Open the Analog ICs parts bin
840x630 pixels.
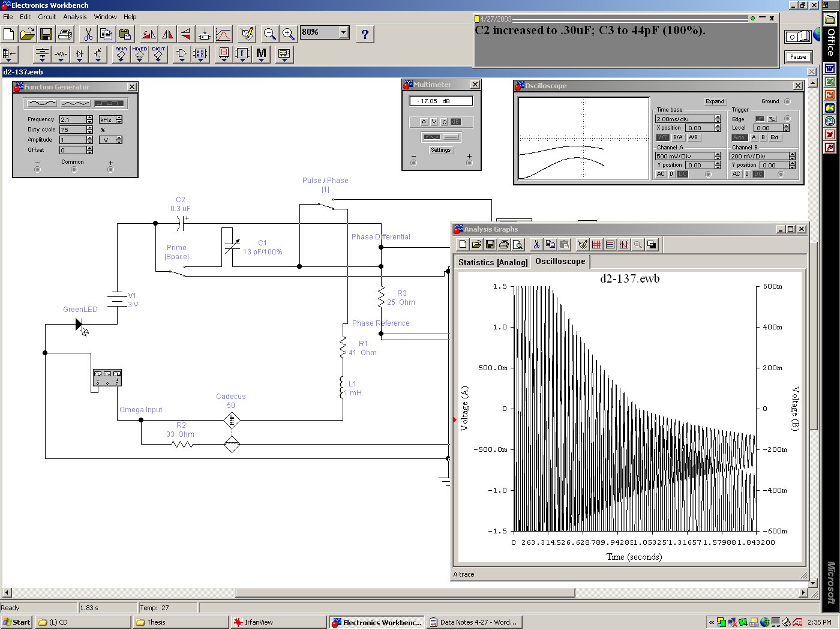pyautogui.click(x=121, y=55)
